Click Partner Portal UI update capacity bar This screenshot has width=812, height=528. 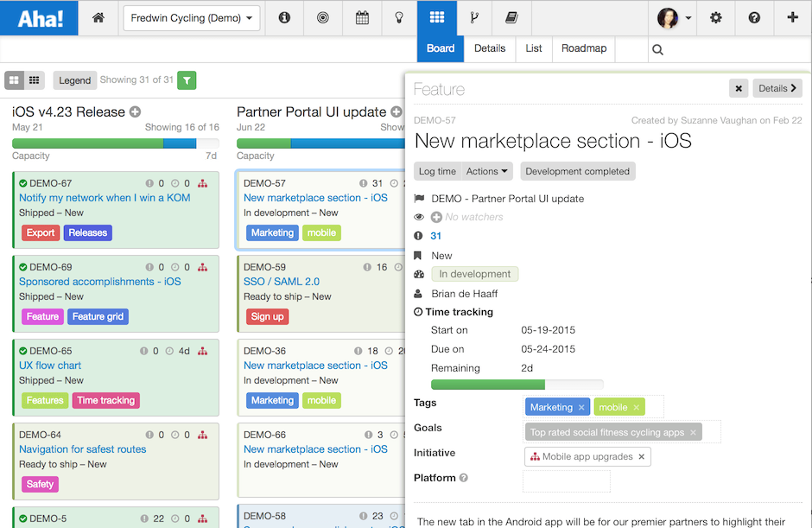pos(320,143)
